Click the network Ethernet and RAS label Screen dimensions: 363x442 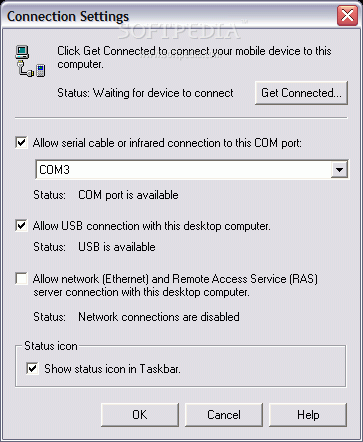click(175, 285)
